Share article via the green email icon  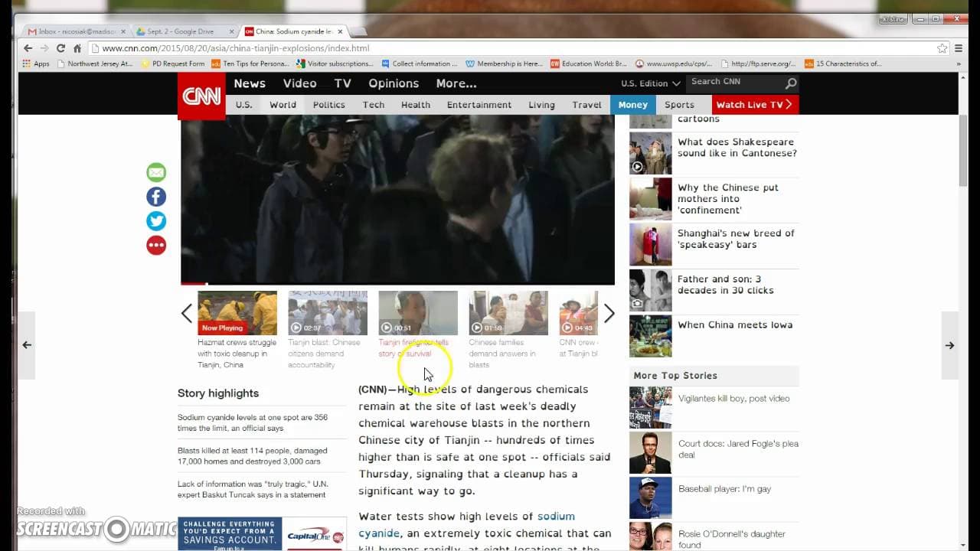click(156, 172)
